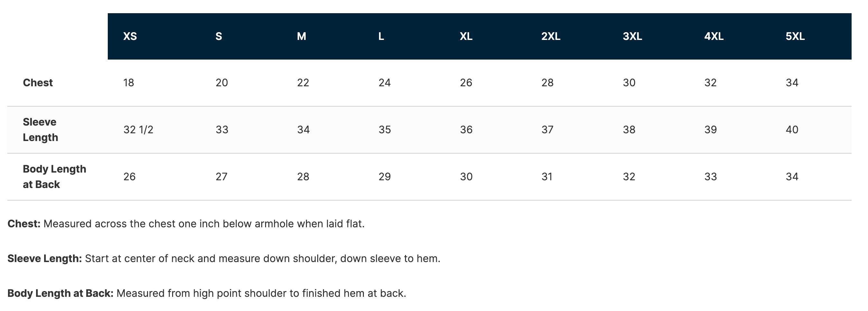Select the 3XL column header

[632, 36]
